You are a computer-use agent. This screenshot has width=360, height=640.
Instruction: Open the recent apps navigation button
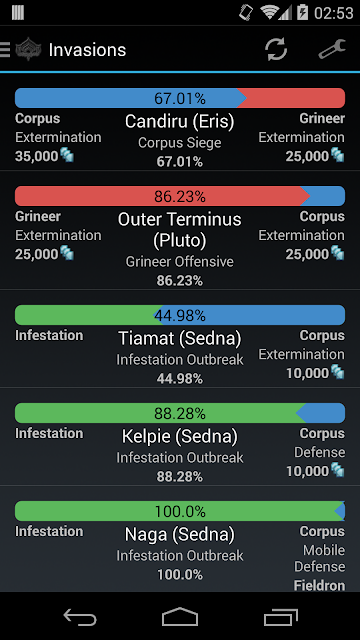(x=280, y=616)
